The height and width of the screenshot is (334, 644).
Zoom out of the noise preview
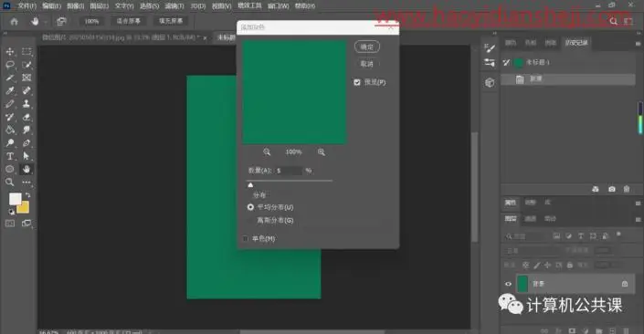click(x=267, y=152)
